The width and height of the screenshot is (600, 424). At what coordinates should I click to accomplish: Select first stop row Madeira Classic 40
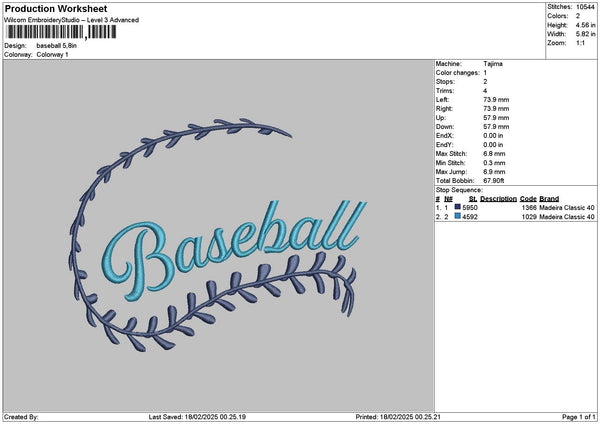tap(567, 207)
